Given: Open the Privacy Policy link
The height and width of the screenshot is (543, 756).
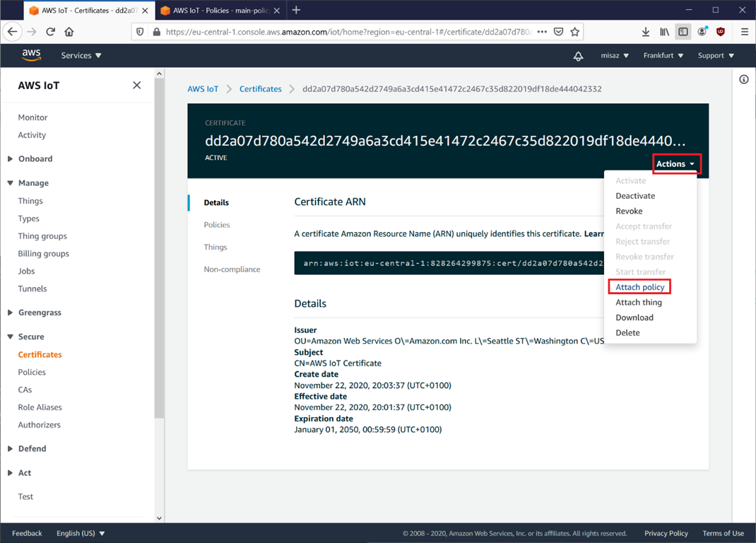Looking at the screenshot, I should click(666, 533).
